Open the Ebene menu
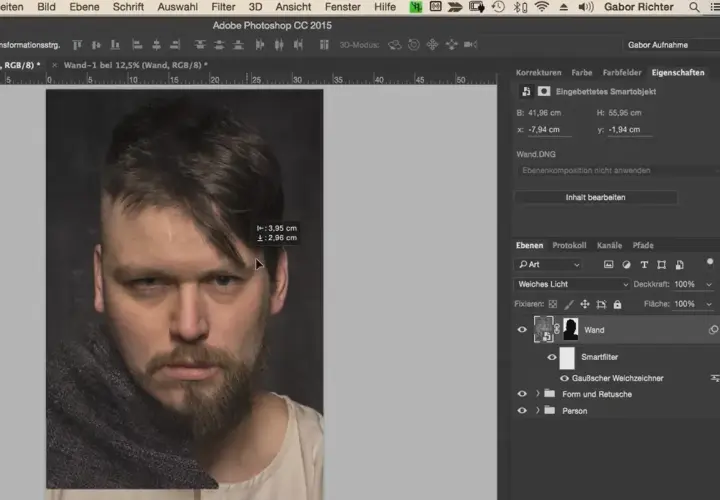The image size is (720, 500). [84, 7]
